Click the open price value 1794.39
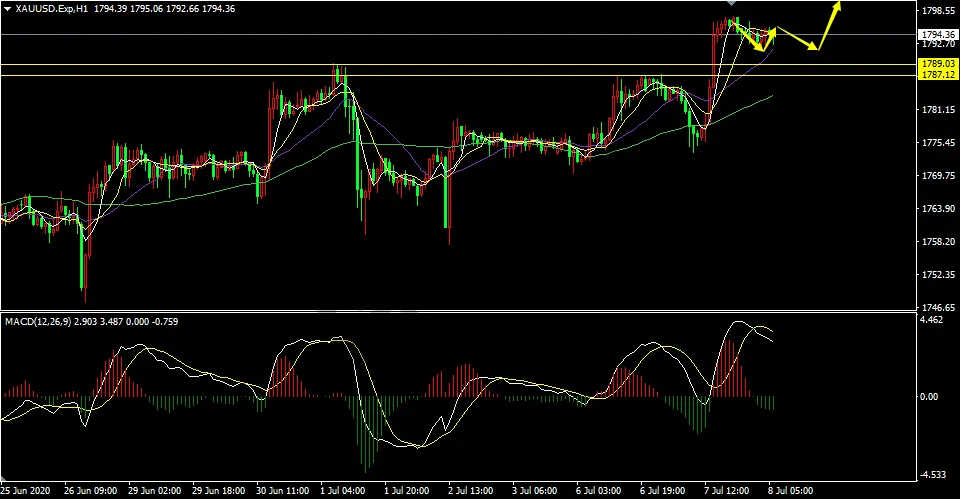 click(x=110, y=9)
